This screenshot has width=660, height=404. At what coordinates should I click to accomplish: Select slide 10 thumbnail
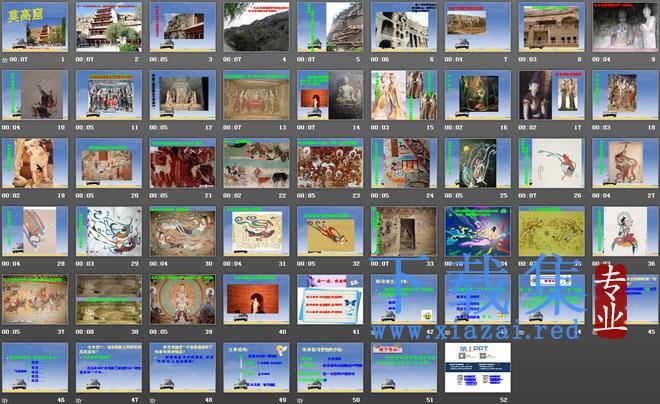pyautogui.click(x=35, y=95)
